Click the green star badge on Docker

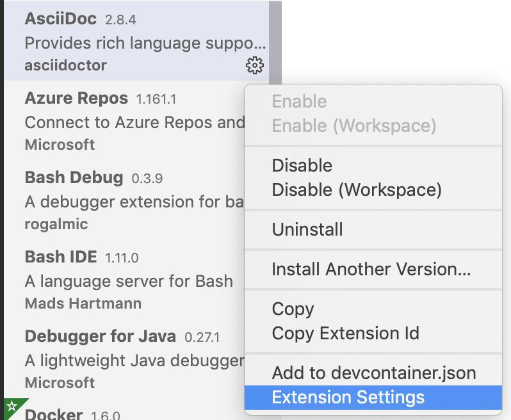click(11, 407)
